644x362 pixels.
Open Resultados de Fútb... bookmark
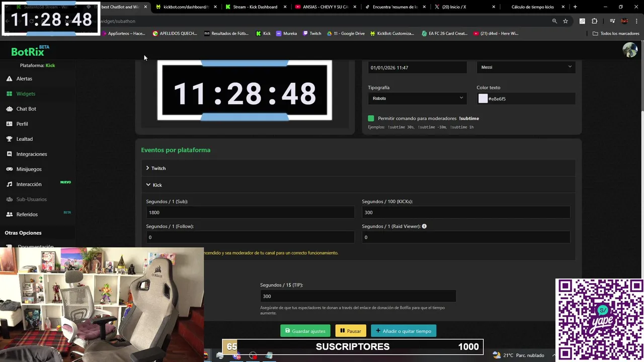(226, 33)
